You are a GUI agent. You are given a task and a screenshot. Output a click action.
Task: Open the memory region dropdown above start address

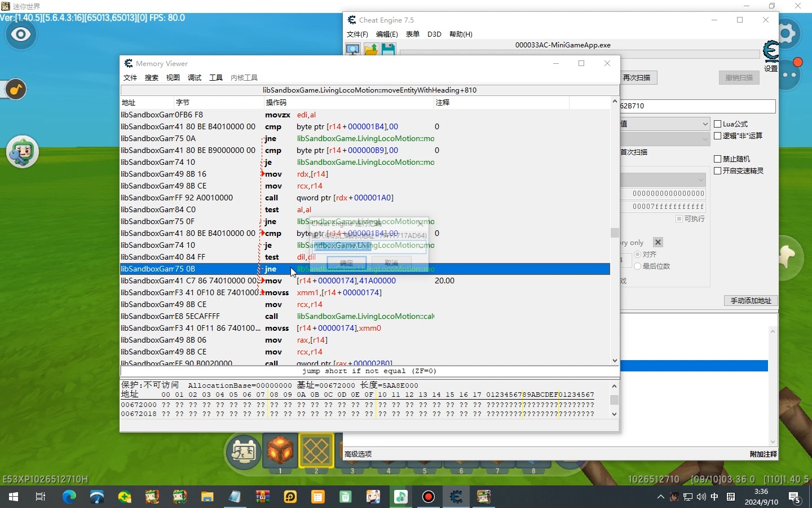(663, 180)
